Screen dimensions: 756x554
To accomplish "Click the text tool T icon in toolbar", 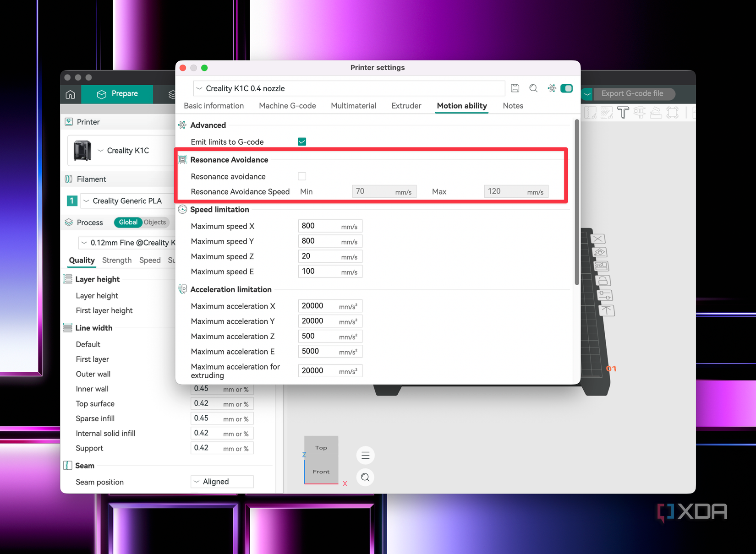I will 623,113.
